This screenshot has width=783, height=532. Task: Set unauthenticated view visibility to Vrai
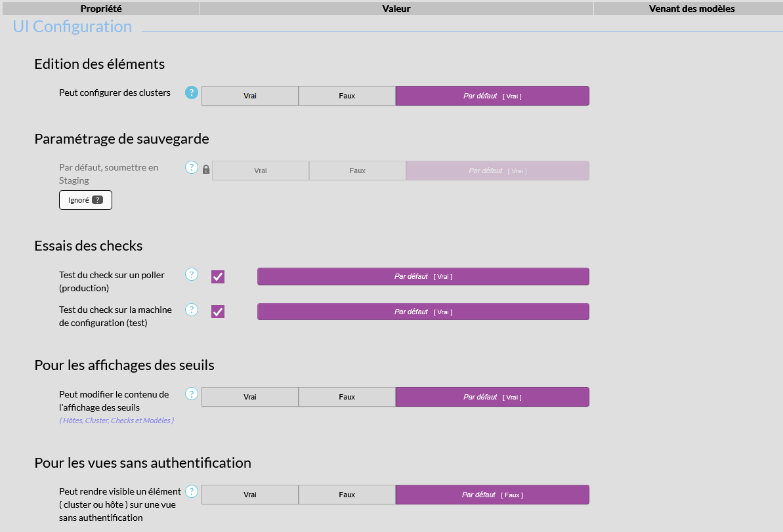[250, 495]
